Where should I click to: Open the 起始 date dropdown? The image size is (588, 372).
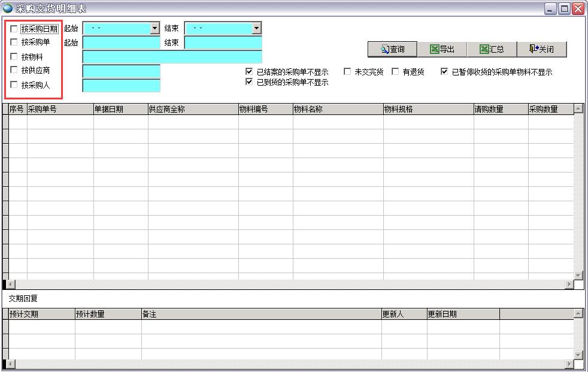pyautogui.click(x=155, y=28)
